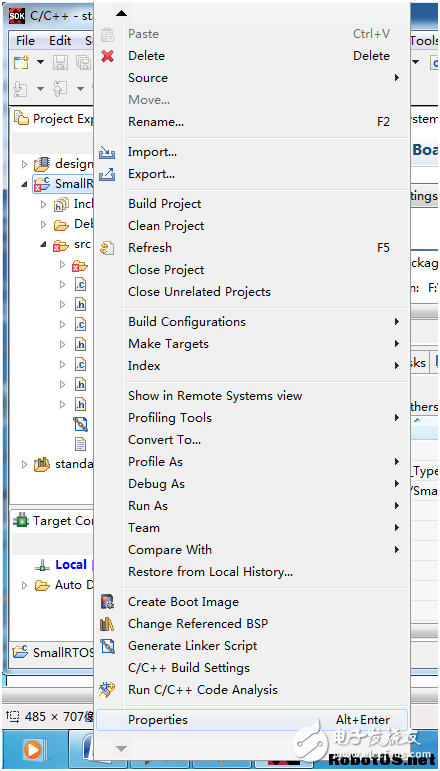Click the linker script file icon in tree

pos(80,424)
